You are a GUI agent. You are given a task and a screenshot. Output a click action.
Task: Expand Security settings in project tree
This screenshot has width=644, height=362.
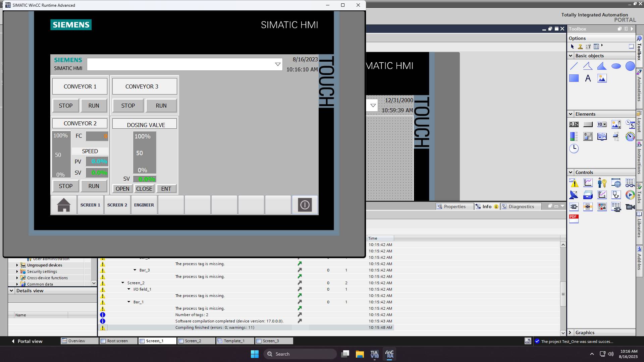coord(17,271)
